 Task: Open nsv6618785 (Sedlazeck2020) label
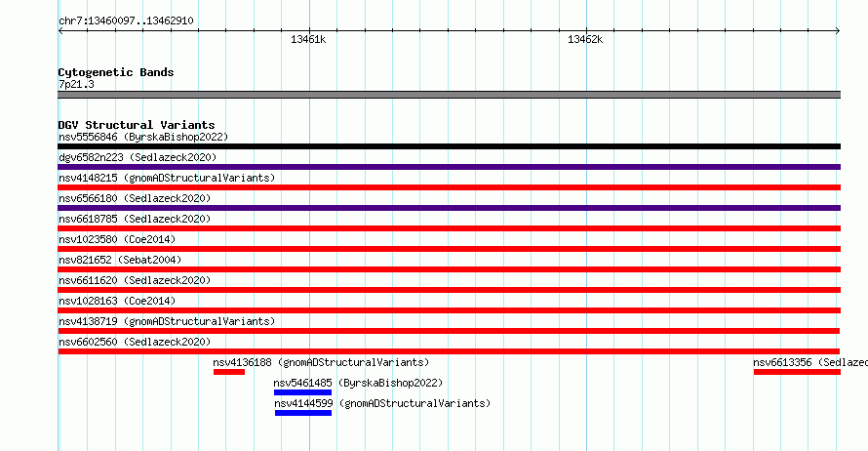point(135,219)
